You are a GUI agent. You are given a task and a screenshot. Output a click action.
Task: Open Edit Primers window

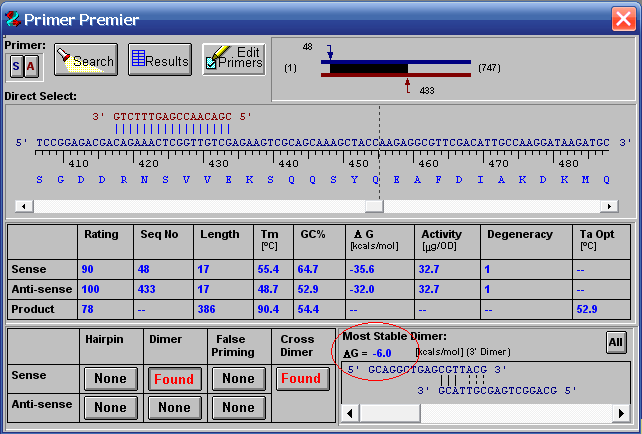coord(234,60)
